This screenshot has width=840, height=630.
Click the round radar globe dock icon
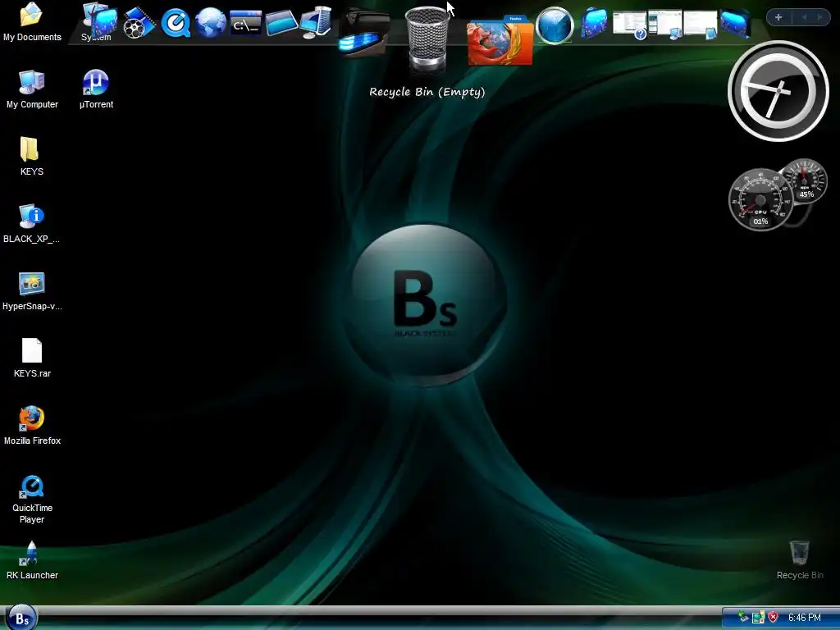pos(555,25)
